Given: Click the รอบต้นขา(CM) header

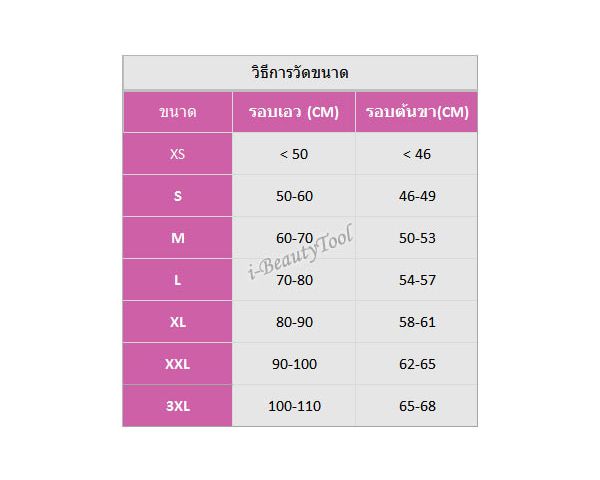Looking at the screenshot, I should pyautogui.click(x=417, y=112).
